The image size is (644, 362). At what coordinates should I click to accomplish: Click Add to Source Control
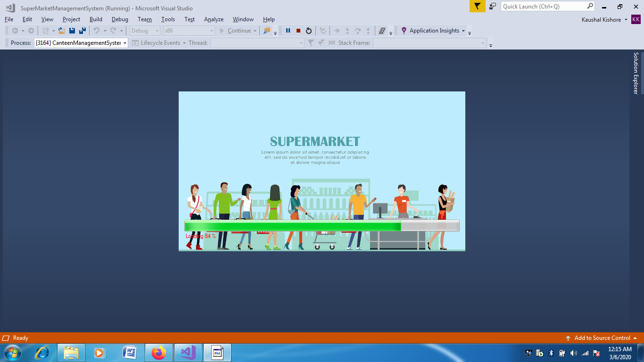pyautogui.click(x=602, y=338)
